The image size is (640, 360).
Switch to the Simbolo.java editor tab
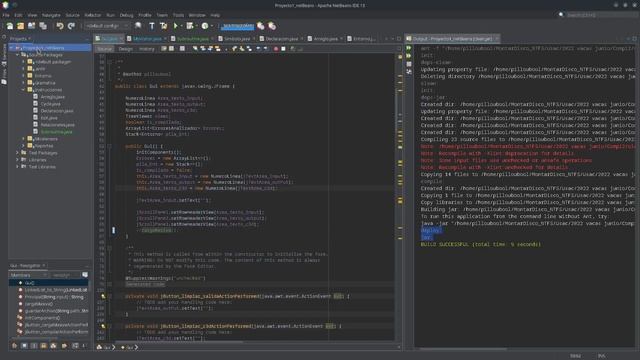[x=237, y=39]
